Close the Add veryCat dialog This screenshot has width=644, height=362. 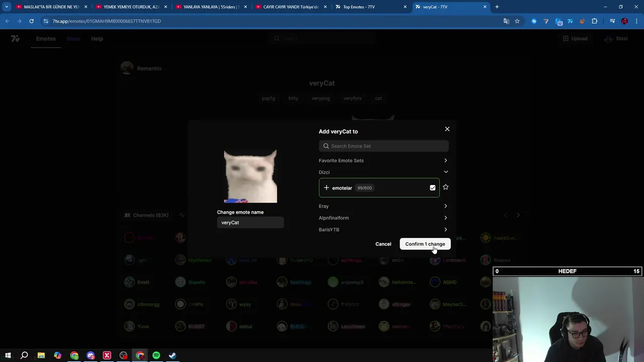447,129
